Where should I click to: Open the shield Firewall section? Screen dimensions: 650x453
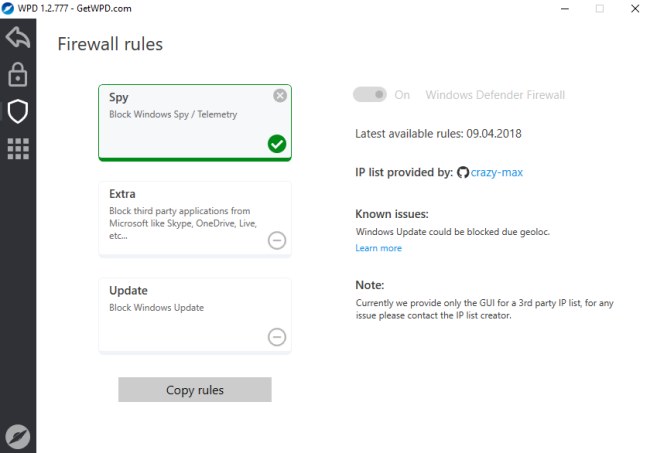pos(18,111)
